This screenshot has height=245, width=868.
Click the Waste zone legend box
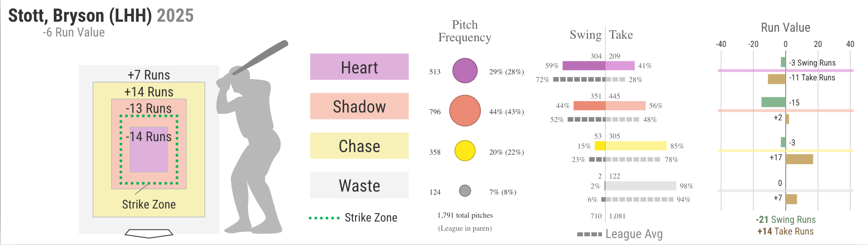tap(359, 185)
